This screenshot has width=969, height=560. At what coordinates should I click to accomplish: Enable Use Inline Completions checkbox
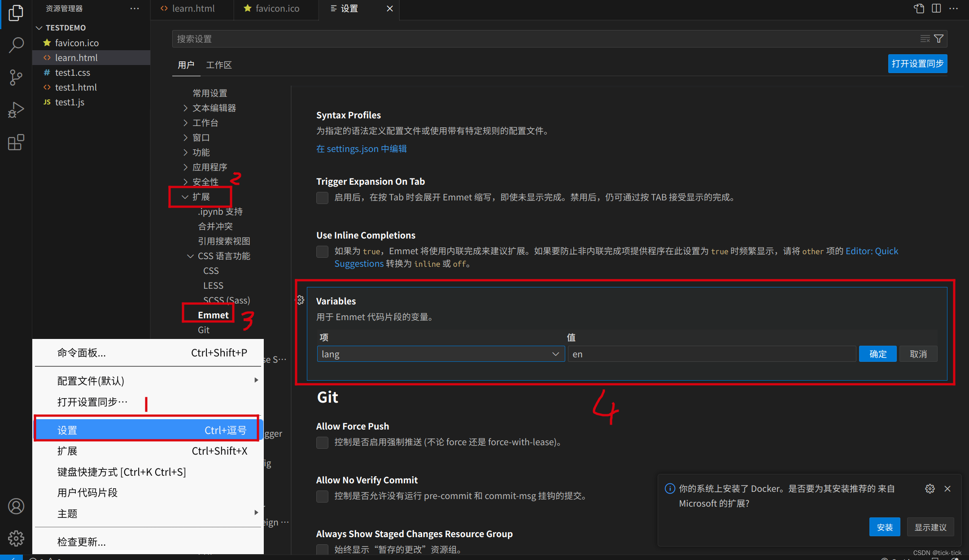pyautogui.click(x=322, y=252)
